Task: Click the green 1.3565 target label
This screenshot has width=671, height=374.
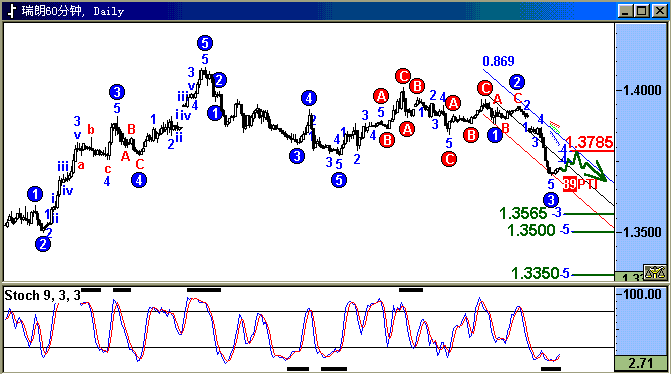Action: pyautogui.click(x=523, y=213)
